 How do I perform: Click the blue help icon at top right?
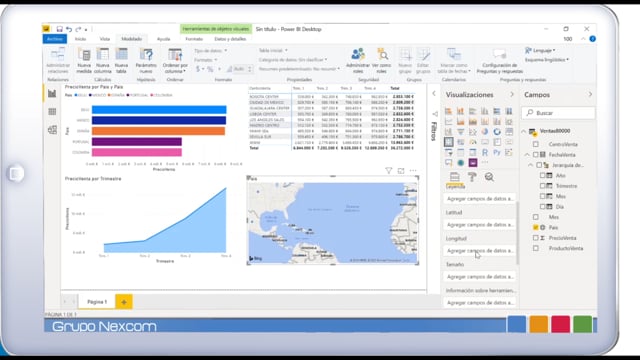[593, 39]
